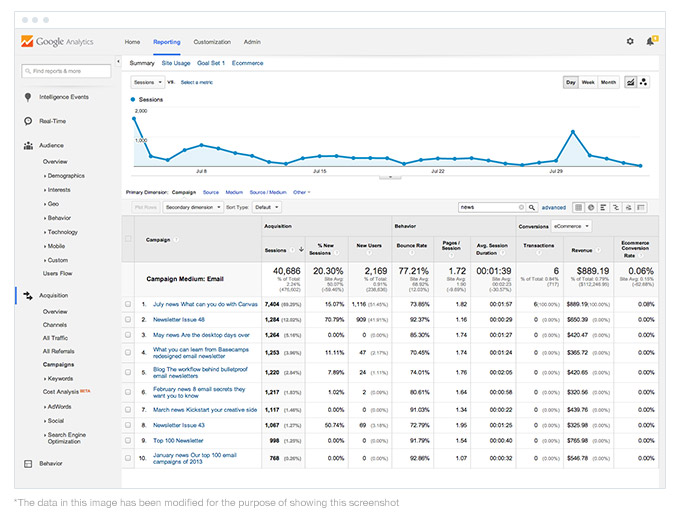This screenshot has width=679, height=520.
Task: Click the first data point on Sessions chart
Action: (x=134, y=119)
